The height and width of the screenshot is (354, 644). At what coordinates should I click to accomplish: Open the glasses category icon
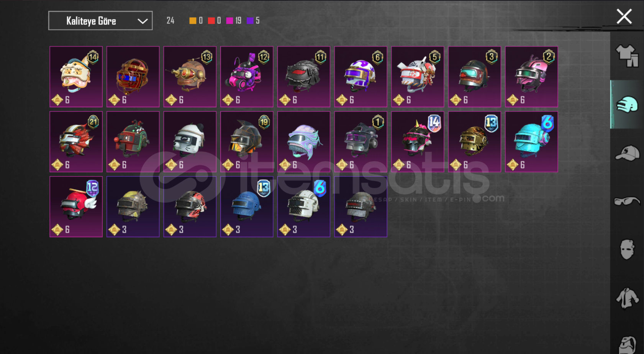(x=627, y=201)
